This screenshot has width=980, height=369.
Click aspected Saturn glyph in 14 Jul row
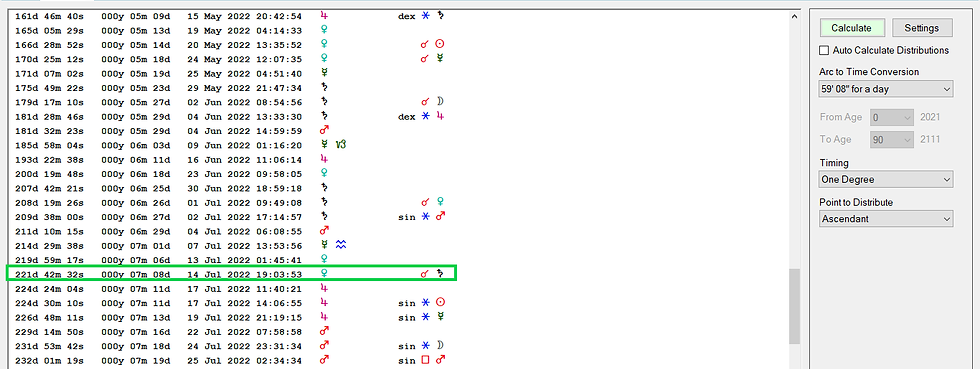[x=440, y=274]
